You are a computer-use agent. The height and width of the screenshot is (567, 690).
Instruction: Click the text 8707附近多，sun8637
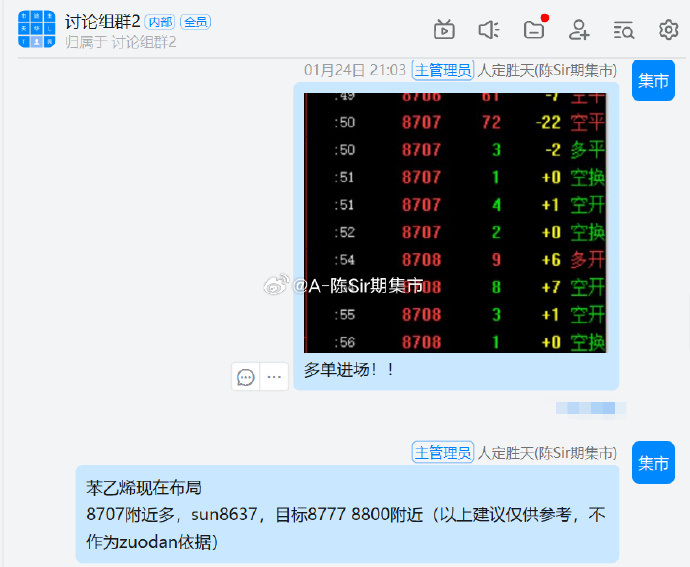pyautogui.click(x=172, y=515)
